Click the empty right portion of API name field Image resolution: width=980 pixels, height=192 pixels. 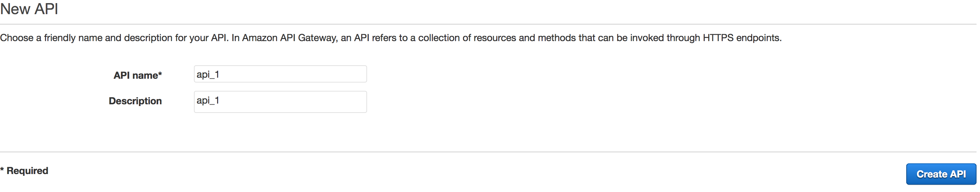(x=304, y=74)
